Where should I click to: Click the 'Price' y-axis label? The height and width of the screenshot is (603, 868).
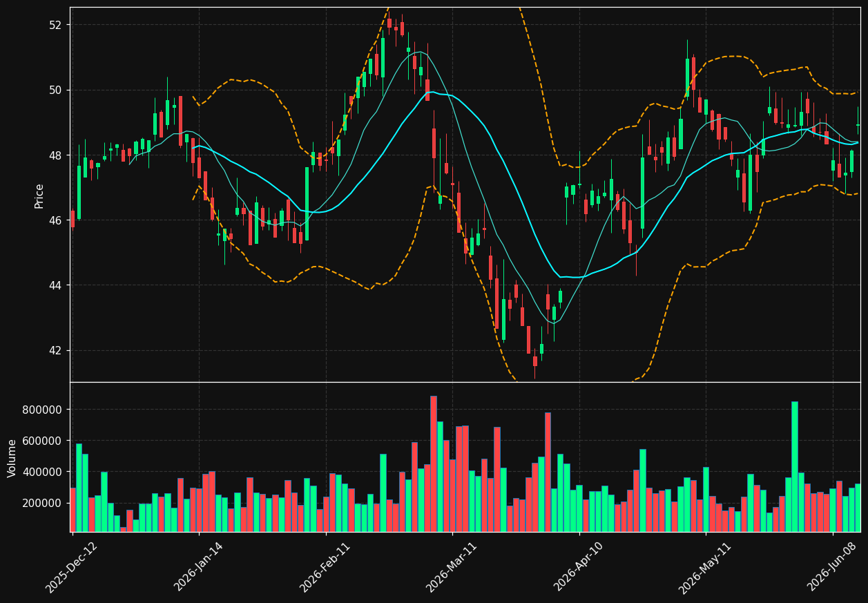(39, 195)
